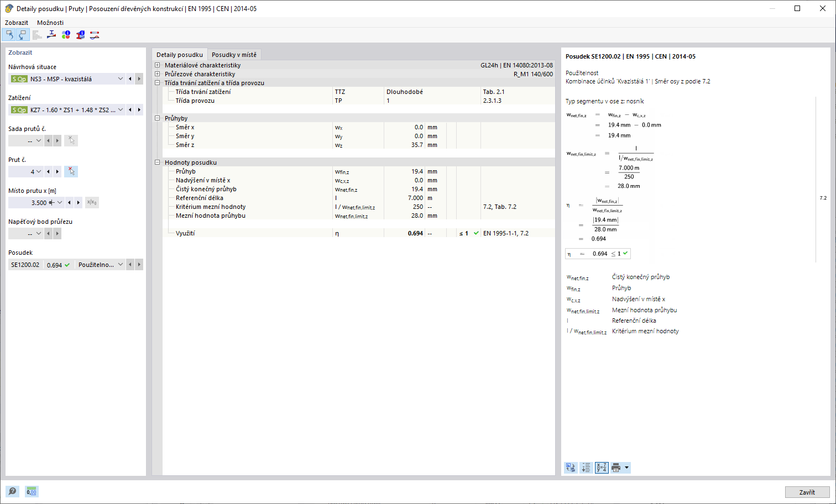Open the red I-section info toolbar icon
This screenshot has height=504, width=836.
(x=80, y=35)
